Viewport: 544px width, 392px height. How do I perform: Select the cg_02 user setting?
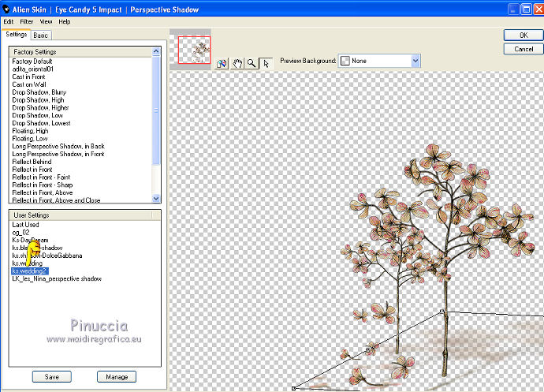pos(20,233)
